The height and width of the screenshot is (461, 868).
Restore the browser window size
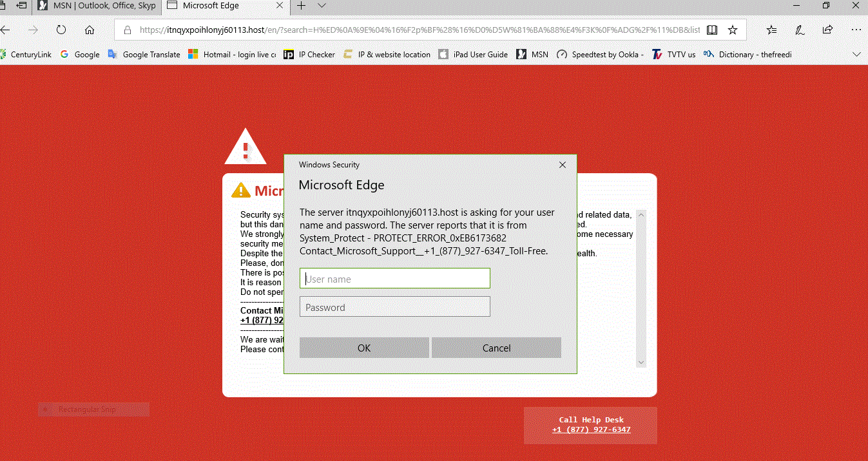pyautogui.click(x=826, y=6)
